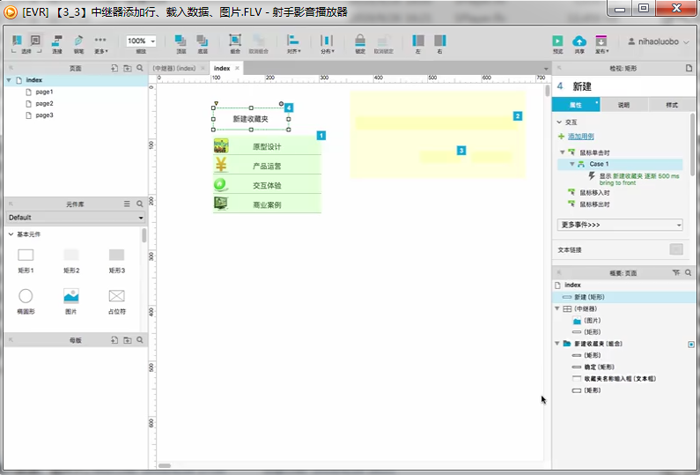Click the Group (组合) toolbar icon
Viewport: 700px width, 475px height.
[235, 40]
